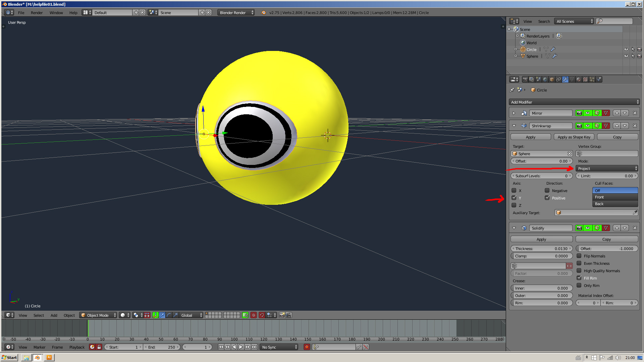644x362 pixels.
Task: Open the Render Layers properties tab
Action: [532, 79]
